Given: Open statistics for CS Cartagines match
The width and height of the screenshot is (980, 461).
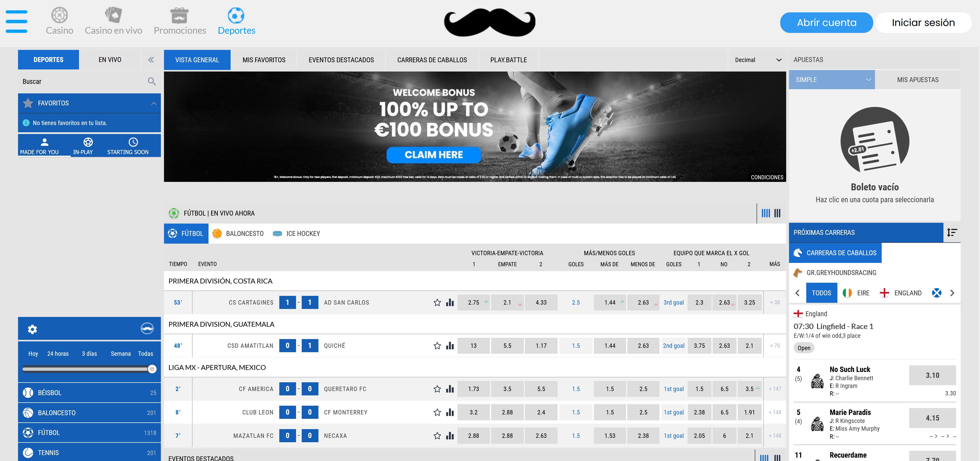Looking at the screenshot, I should 450,303.
